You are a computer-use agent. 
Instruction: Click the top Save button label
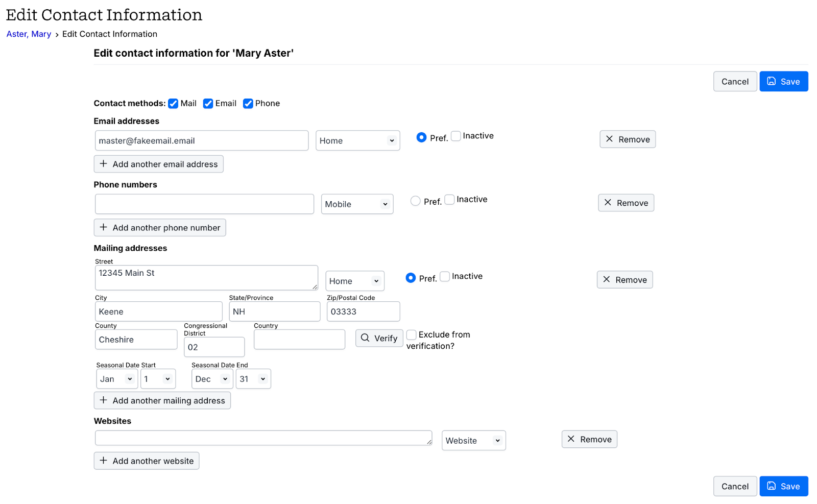[790, 82]
